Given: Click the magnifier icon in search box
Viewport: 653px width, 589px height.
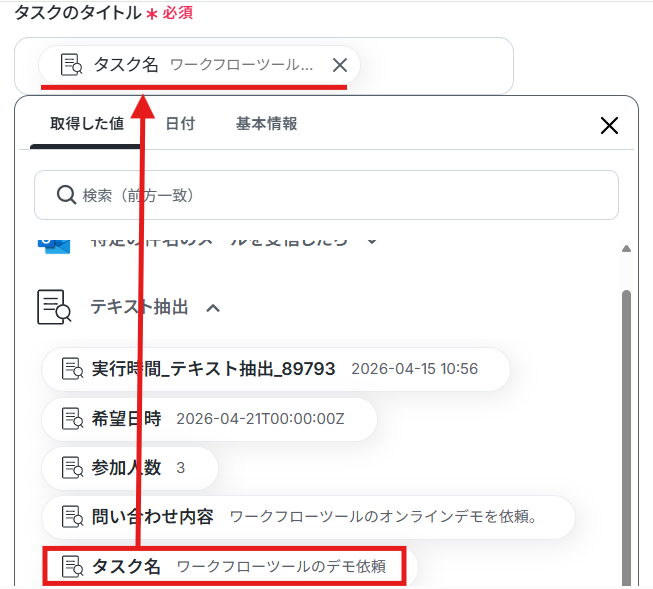Looking at the screenshot, I should (66, 195).
